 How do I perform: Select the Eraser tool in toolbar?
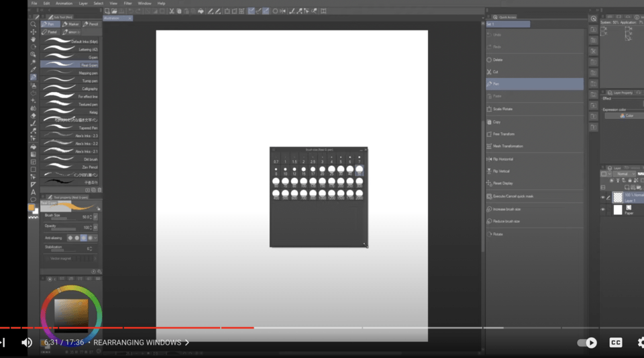pos(33,116)
